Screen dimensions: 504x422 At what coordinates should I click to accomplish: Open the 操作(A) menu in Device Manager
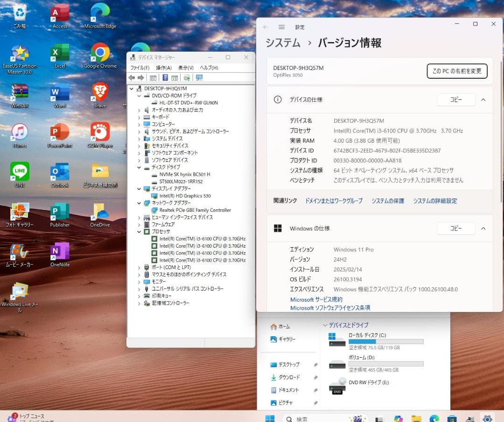(x=164, y=68)
